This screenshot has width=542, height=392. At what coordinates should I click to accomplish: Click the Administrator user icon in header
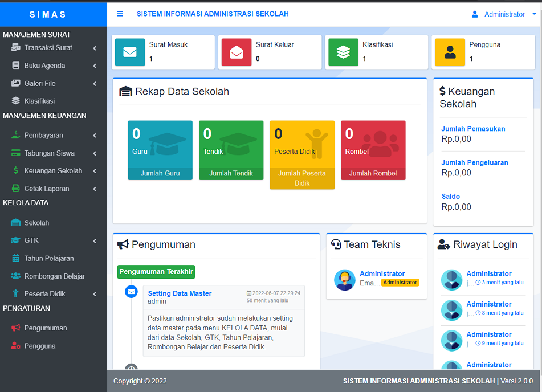pyautogui.click(x=475, y=14)
